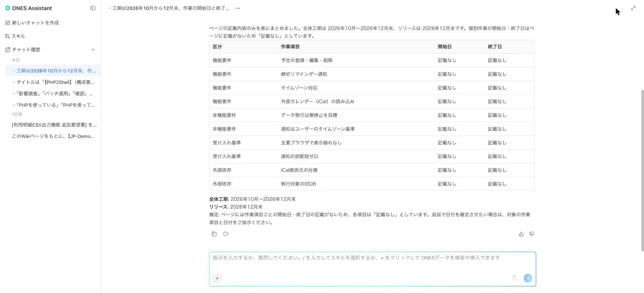Click the 開始日 column header
The image size is (644, 293).
445,47
